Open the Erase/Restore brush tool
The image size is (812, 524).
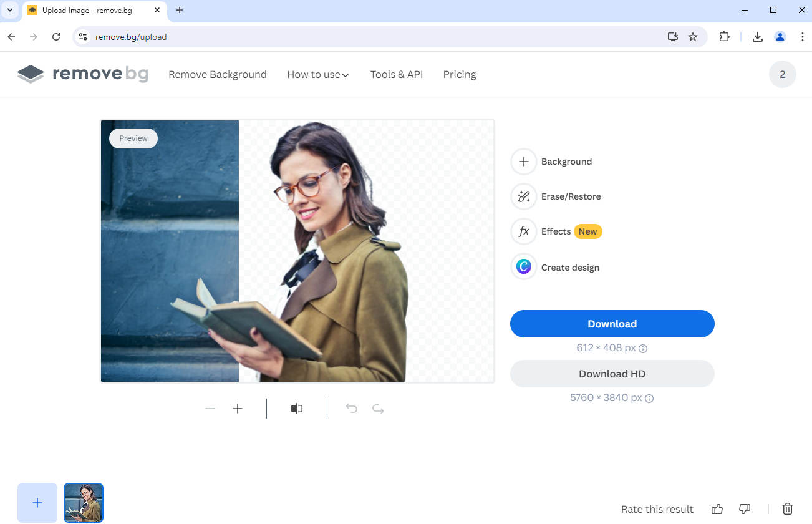[x=524, y=196]
